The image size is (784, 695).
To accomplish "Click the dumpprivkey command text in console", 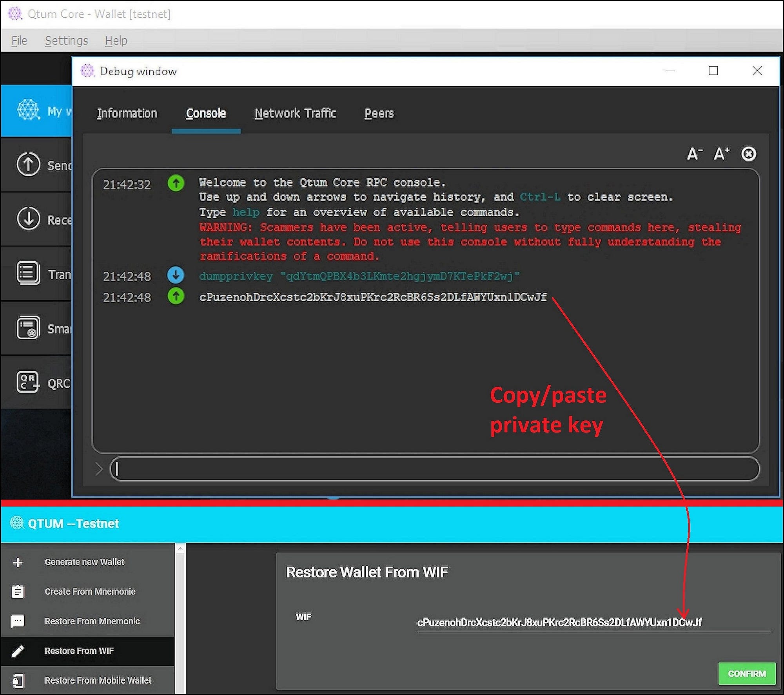I will tap(359, 276).
